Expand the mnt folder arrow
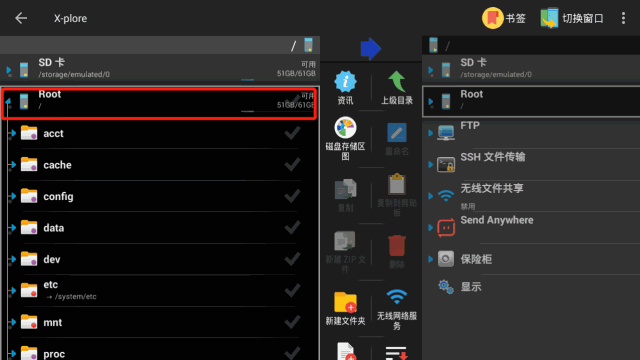 pos(13,322)
